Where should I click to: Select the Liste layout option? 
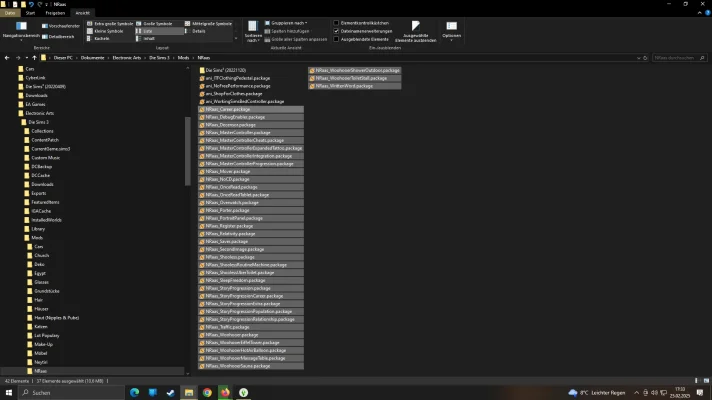[x=159, y=31]
